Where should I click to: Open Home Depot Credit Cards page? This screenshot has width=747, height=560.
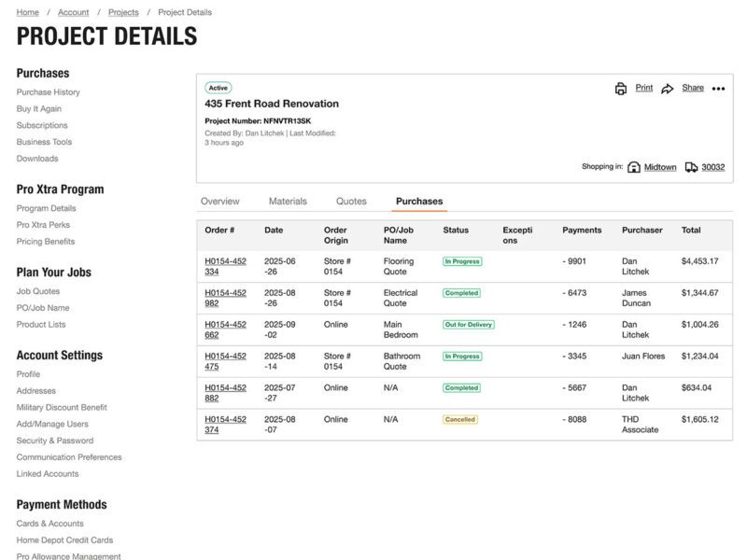click(64, 539)
